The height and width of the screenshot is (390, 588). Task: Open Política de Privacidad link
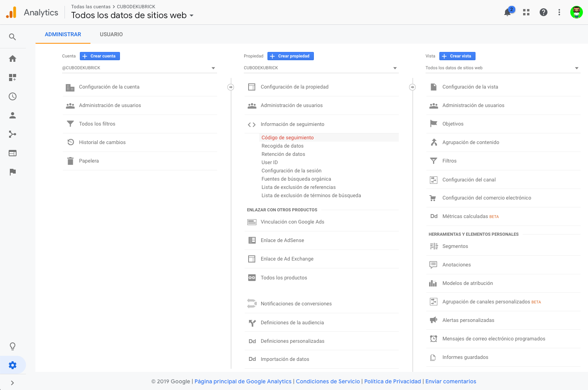click(393, 381)
